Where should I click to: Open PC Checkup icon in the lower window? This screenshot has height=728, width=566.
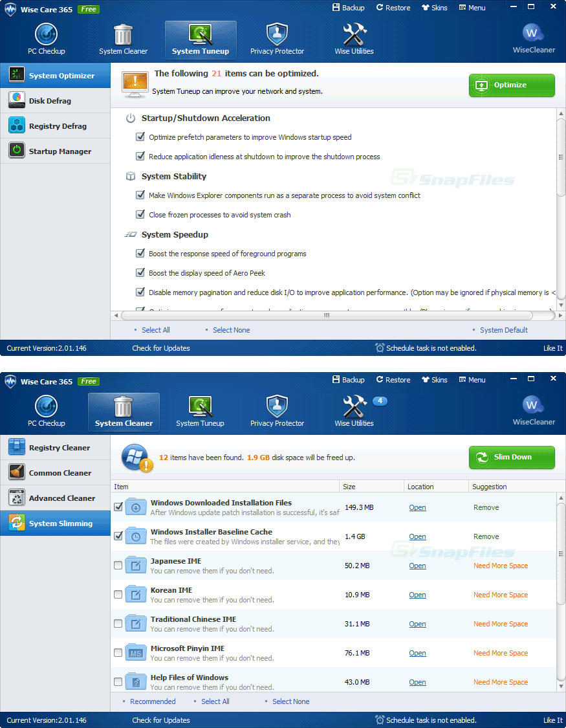pos(47,406)
